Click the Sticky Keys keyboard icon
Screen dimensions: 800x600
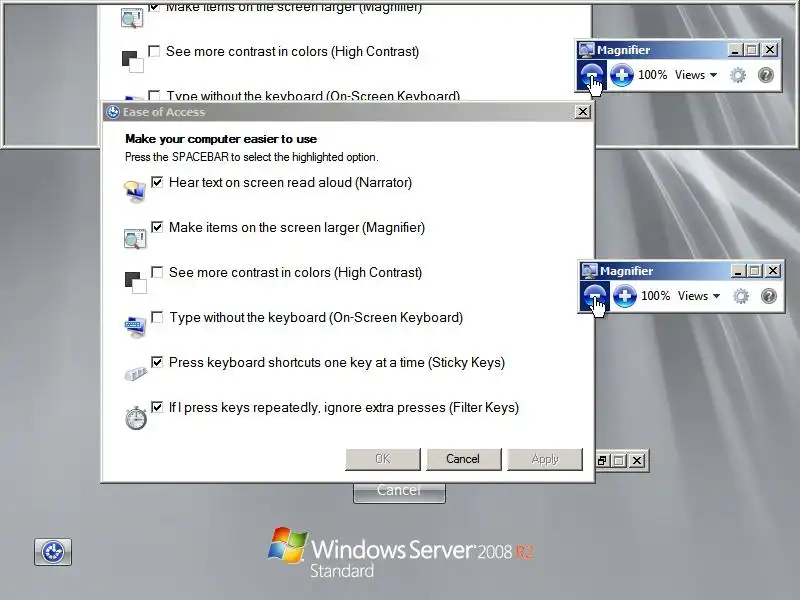pyautogui.click(x=136, y=373)
